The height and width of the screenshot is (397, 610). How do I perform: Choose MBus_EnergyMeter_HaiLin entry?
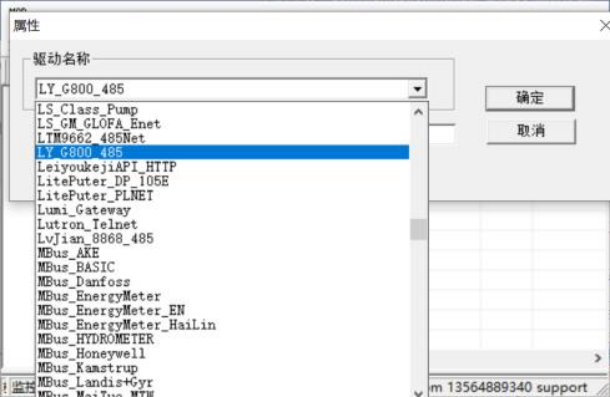pyautogui.click(x=223, y=325)
